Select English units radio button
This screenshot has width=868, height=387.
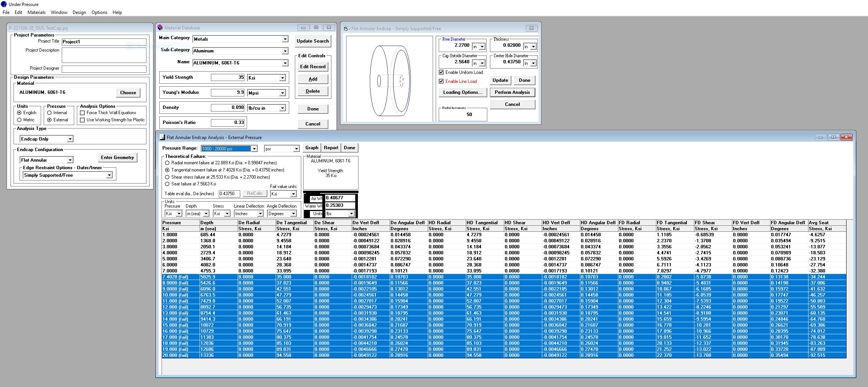click(19, 113)
